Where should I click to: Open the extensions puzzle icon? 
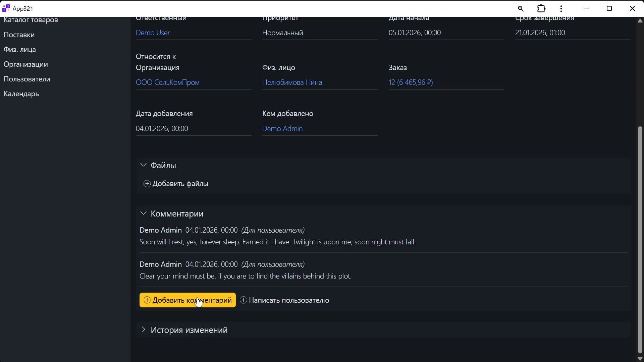[x=541, y=8]
